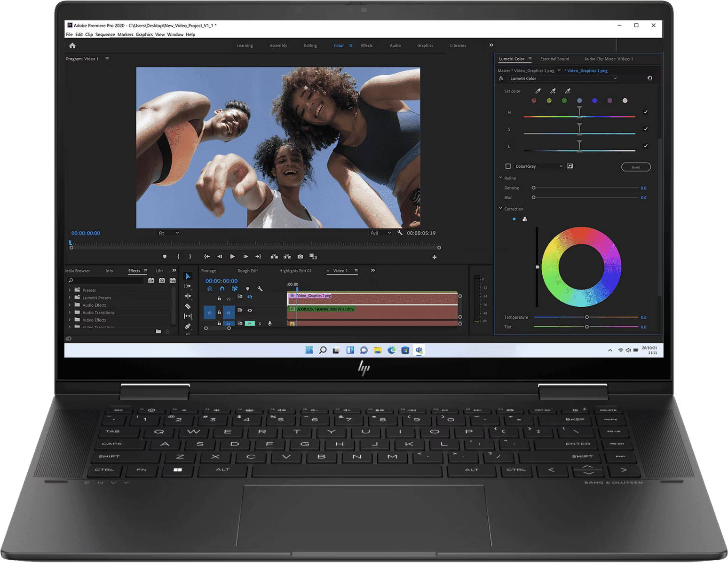This screenshot has height=563, width=728.
Task: Step back one frame
Action: tap(219, 257)
